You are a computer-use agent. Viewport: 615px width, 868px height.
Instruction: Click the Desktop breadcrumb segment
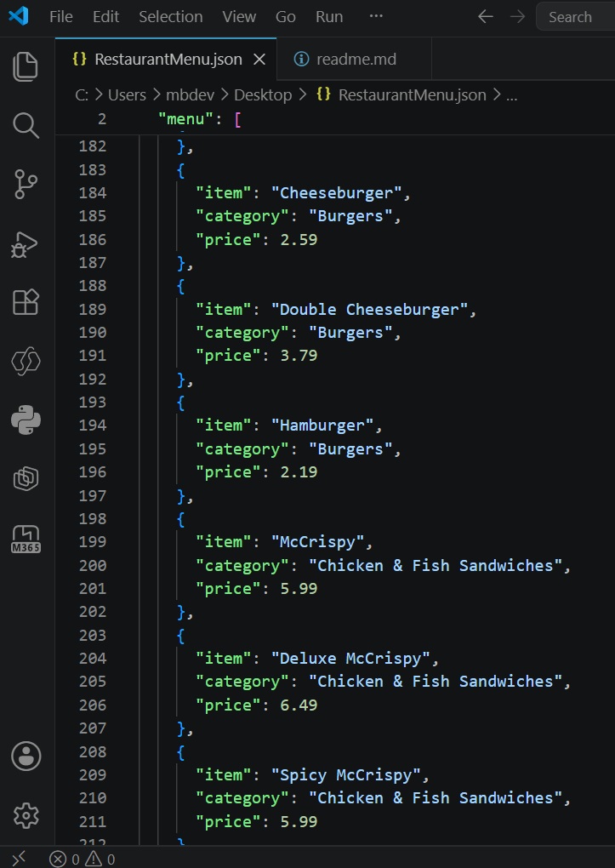point(263,94)
